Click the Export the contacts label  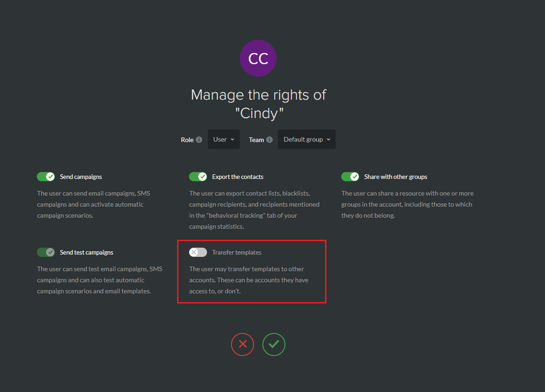238,177
